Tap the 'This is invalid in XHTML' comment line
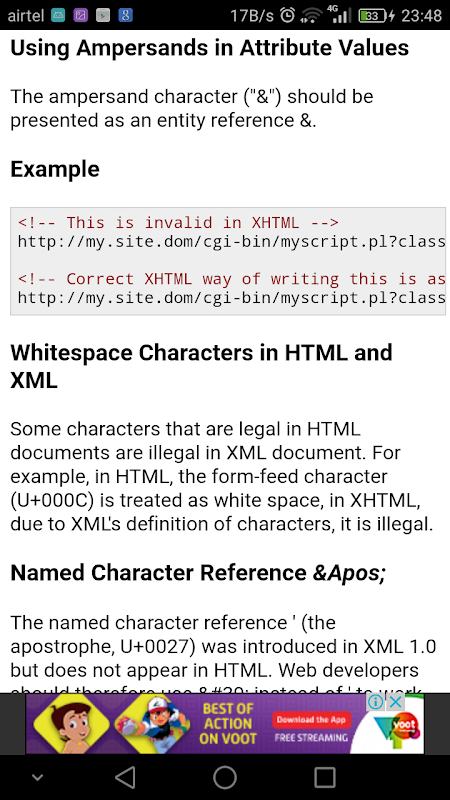Viewport: 450px width, 800px height. tap(178, 223)
